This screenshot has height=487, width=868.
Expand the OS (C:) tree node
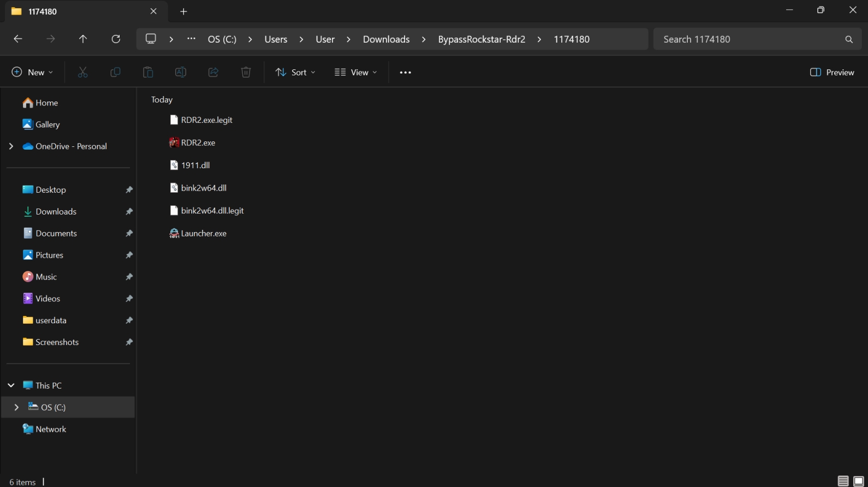point(16,407)
